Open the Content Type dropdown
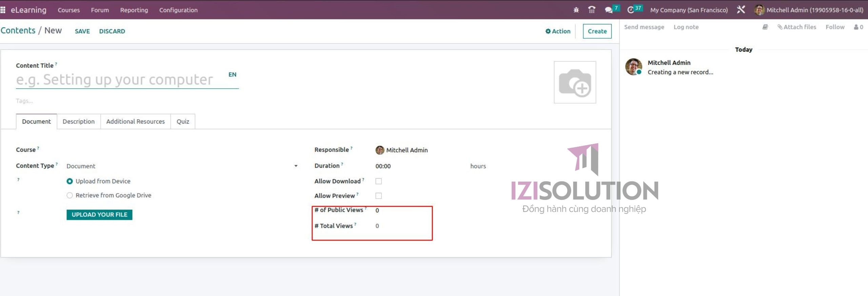Viewport: 868px width, 296px height. pyautogui.click(x=182, y=166)
